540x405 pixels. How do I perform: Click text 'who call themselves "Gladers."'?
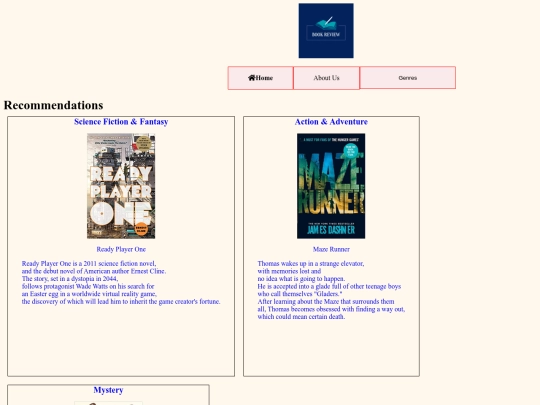click(x=300, y=294)
